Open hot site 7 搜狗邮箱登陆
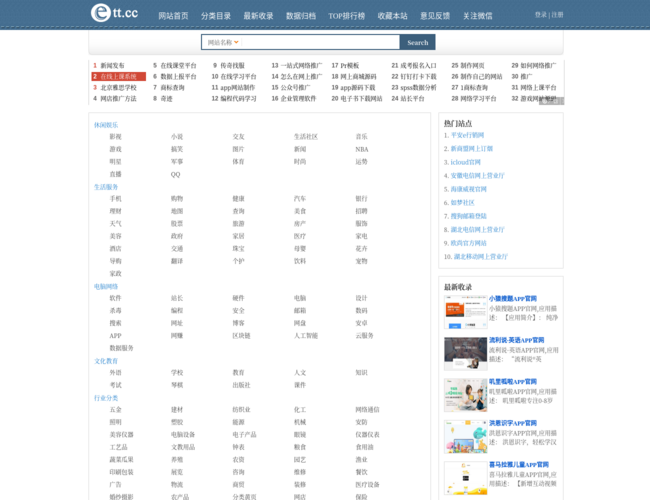The height and width of the screenshot is (500, 650). 468,216
